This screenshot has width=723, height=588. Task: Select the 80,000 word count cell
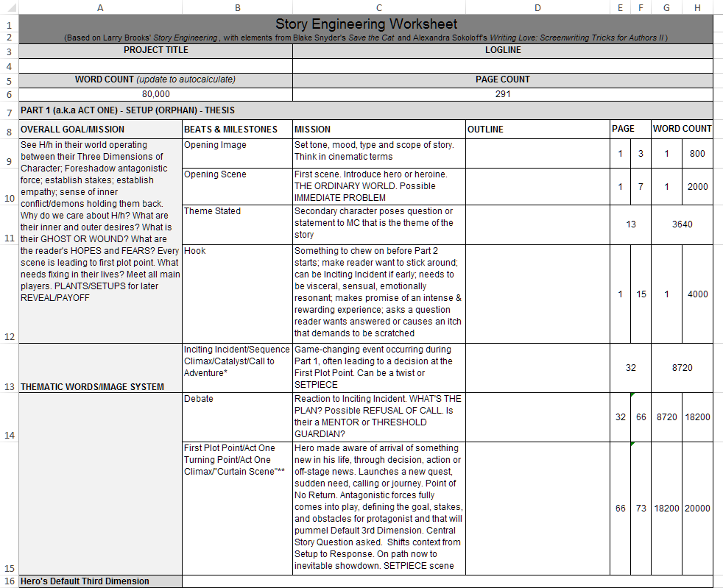[x=155, y=93]
